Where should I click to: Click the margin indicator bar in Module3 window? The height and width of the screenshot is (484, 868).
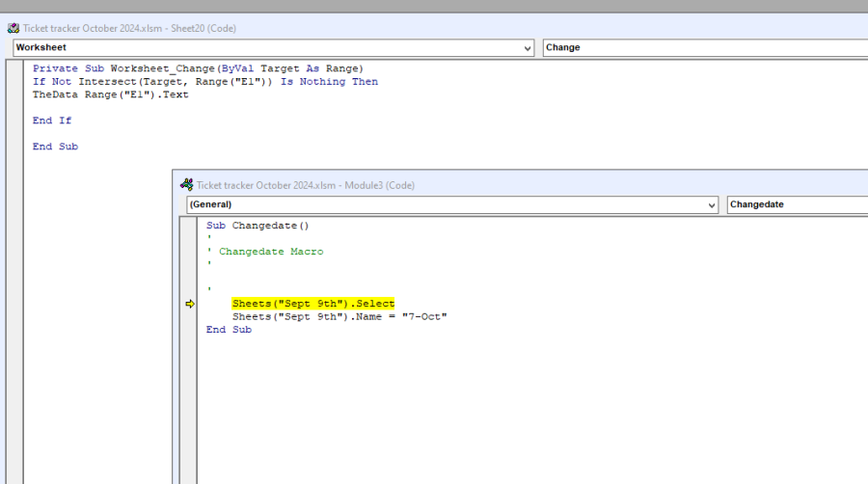pos(189,351)
